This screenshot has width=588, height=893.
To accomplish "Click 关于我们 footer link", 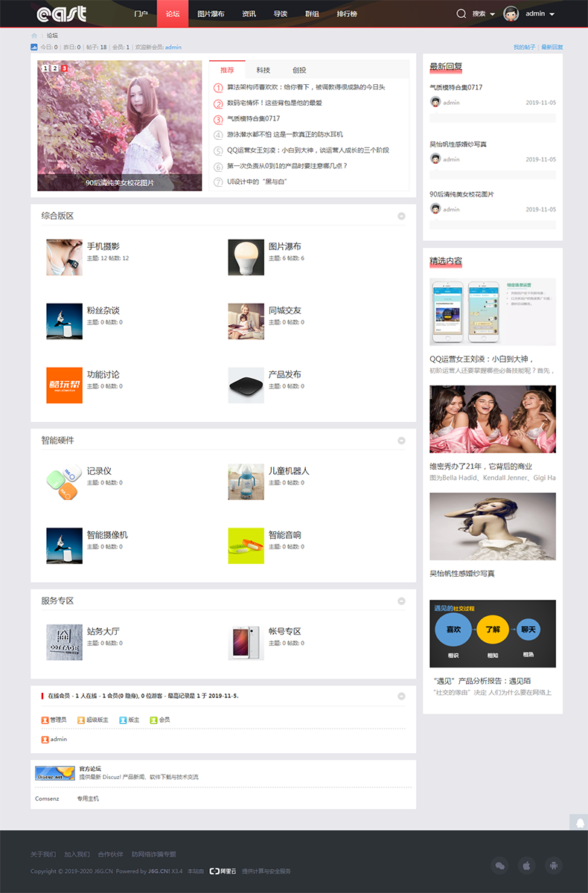I will point(43,854).
